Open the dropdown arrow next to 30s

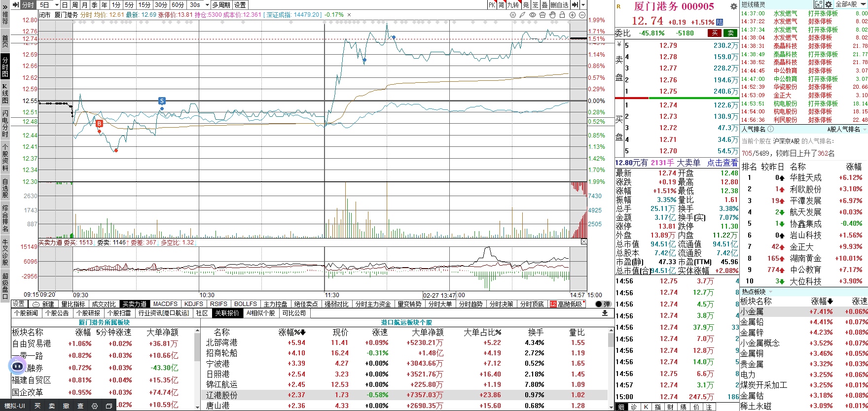pos(207,5)
